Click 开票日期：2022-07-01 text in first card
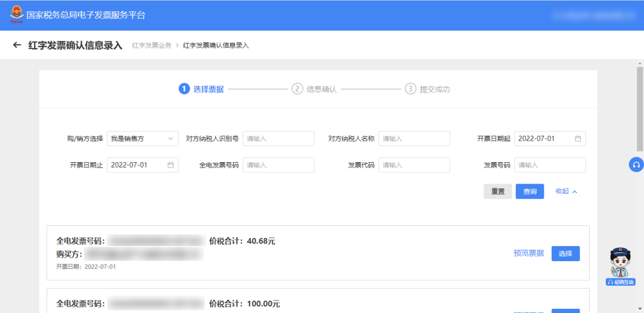644x313 pixels. (x=86, y=266)
